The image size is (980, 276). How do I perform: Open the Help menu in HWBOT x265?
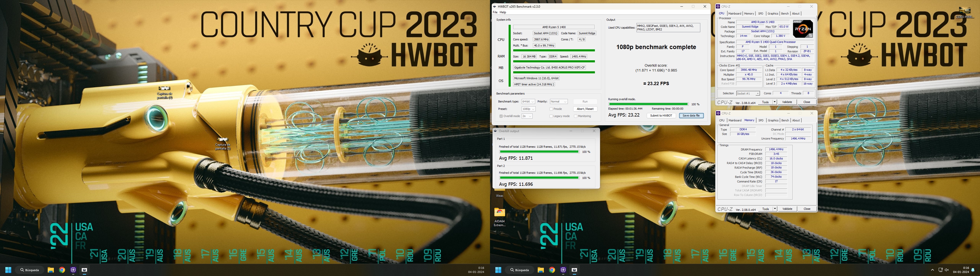(x=503, y=12)
